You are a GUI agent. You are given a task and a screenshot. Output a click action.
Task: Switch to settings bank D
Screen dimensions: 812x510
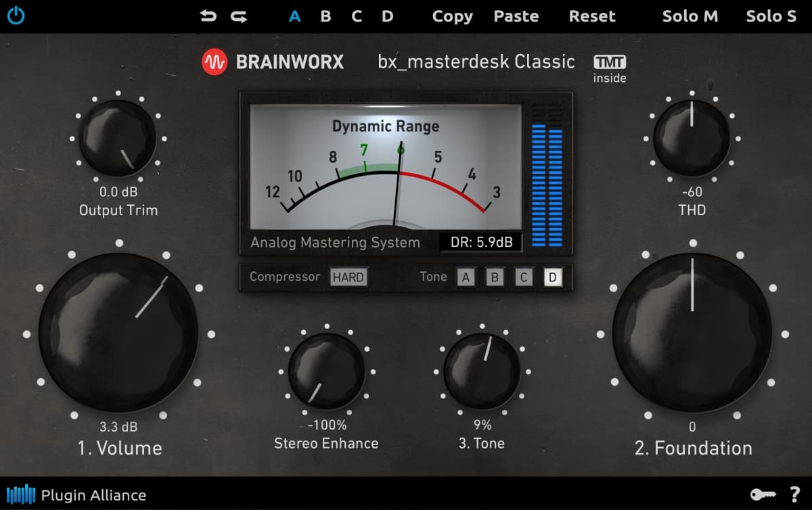point(387,16)
